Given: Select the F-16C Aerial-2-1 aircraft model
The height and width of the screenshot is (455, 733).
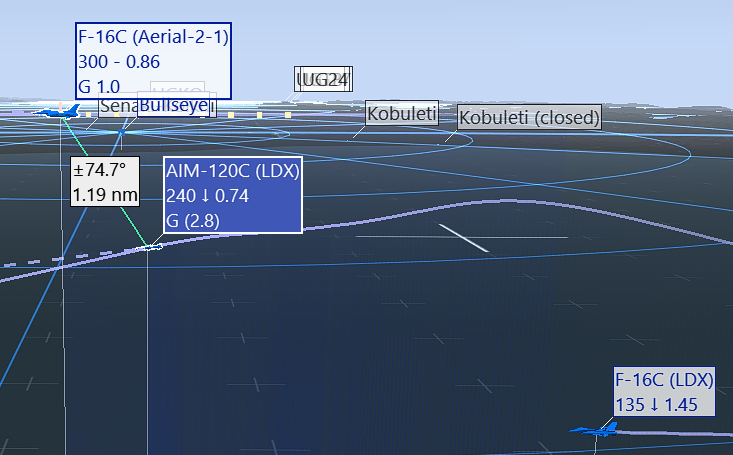Looking at the screenshot, I should tap(57, 111).
